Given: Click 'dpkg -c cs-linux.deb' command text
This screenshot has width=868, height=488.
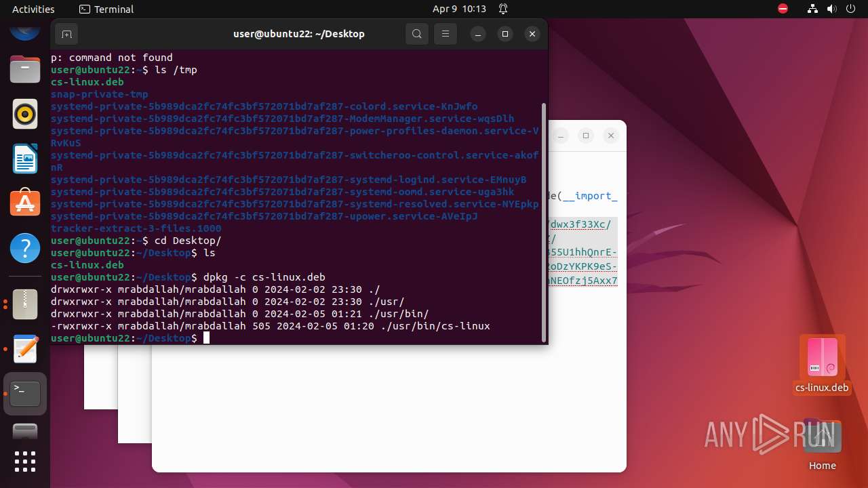Looking at the screenshot, I should (264, 277).
